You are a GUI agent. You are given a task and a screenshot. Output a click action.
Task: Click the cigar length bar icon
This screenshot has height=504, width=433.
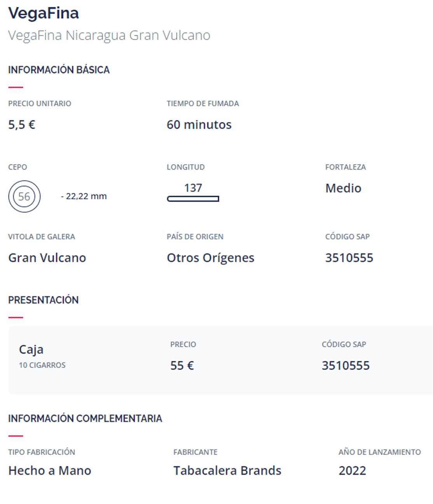point(193,199)
